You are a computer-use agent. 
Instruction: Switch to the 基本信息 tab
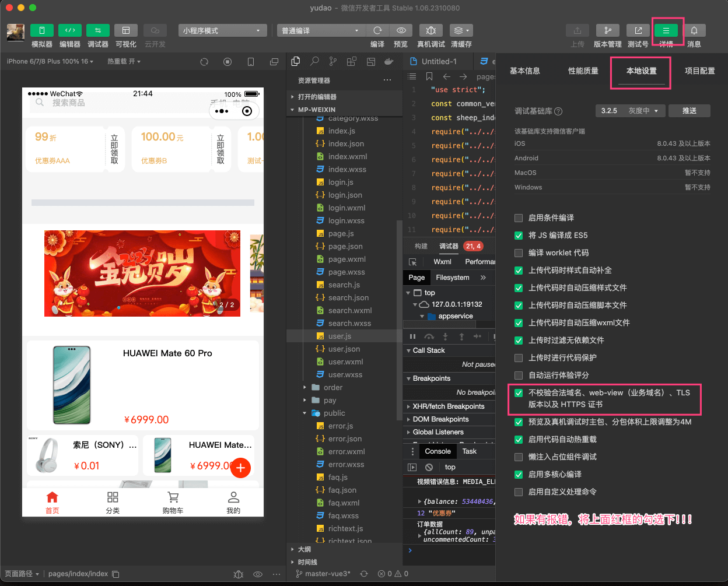point(525,71)
